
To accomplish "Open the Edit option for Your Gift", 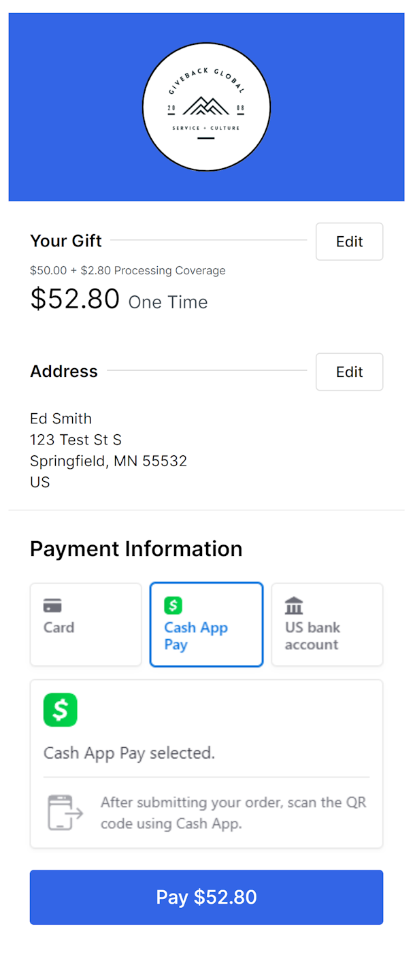I will coord(349,242).
